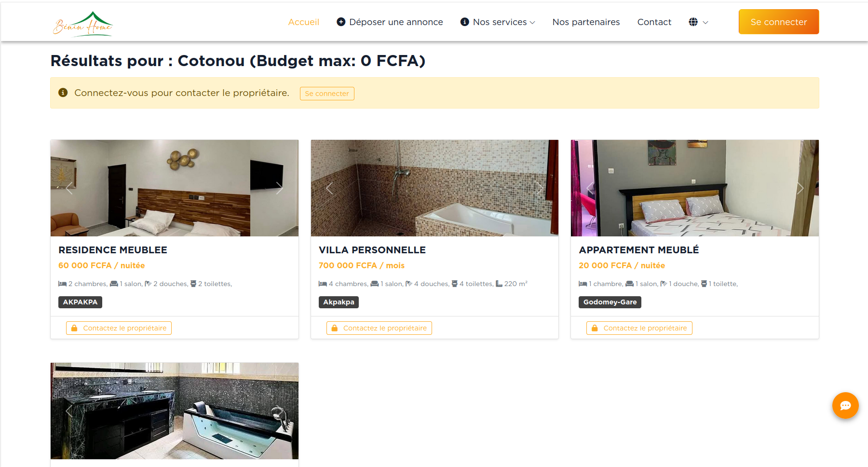Open the Contact page

[x=654, y=22]
